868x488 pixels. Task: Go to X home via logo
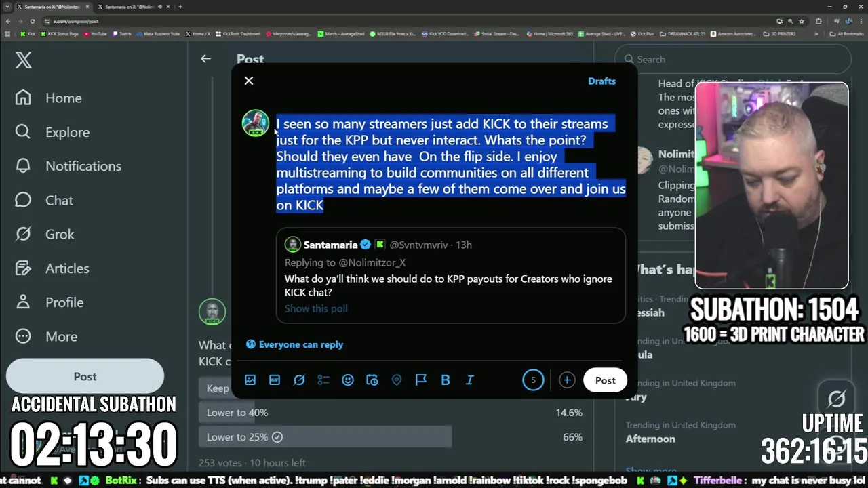[x=24, y=60]
